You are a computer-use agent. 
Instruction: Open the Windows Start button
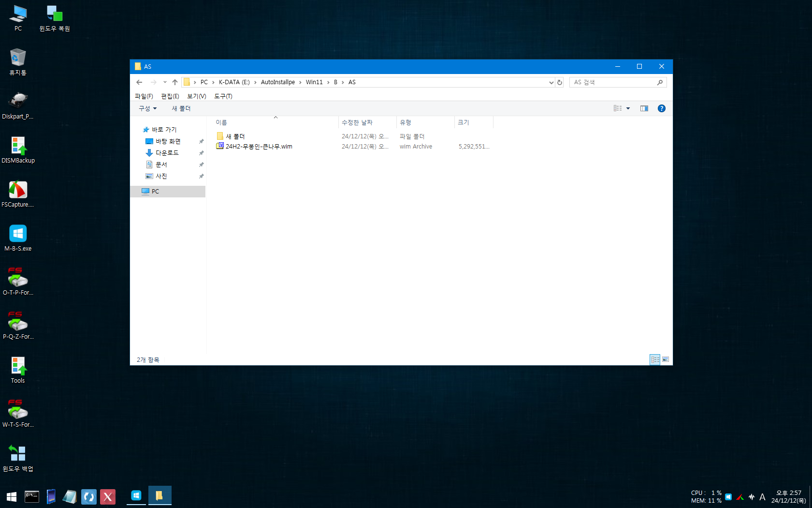tap(12, 496)
